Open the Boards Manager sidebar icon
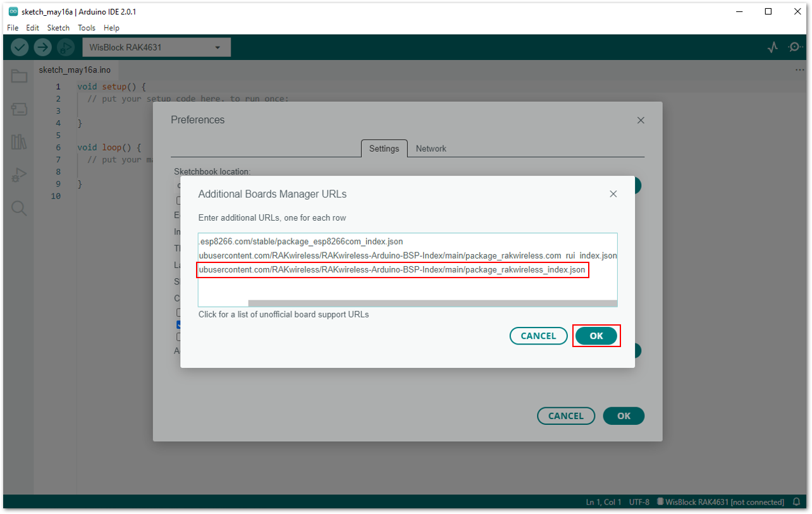The image size is (812, 514). click(19, 109)
